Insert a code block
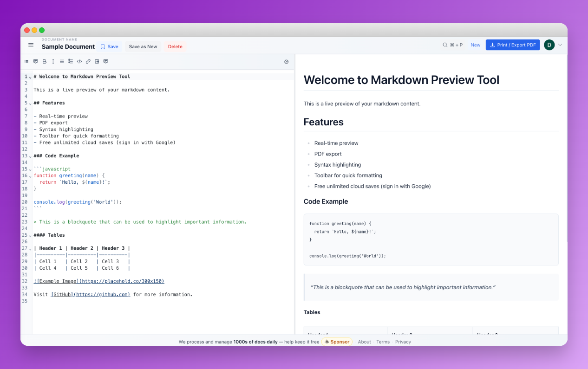Screen dimensions: 588x369 (x=79, y=61)
